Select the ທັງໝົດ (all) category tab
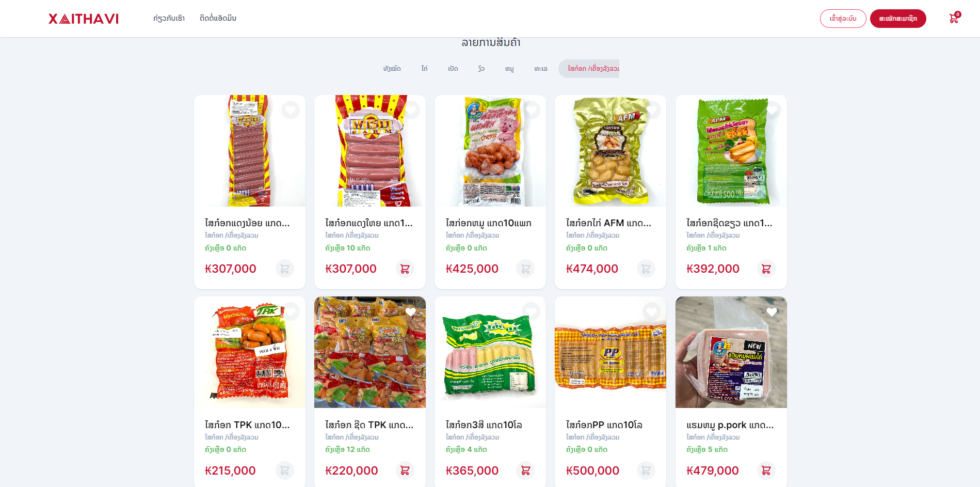The width and height of the screenshot is (980, 487). pos(392,69)
